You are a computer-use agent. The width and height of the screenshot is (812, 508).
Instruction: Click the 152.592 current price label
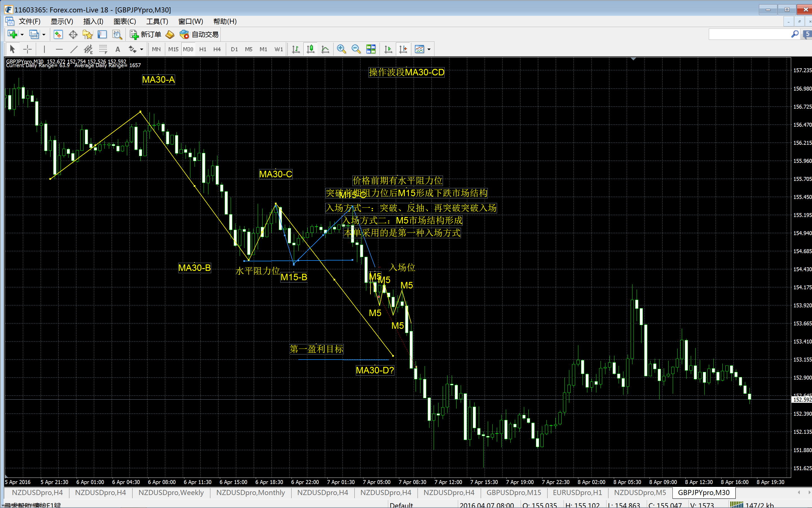802,399
